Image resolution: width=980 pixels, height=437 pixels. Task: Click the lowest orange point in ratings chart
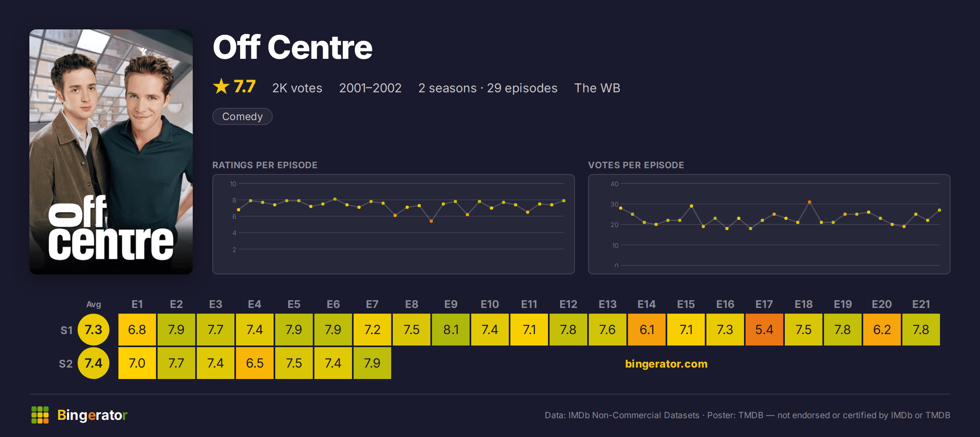tap(431, 221)
